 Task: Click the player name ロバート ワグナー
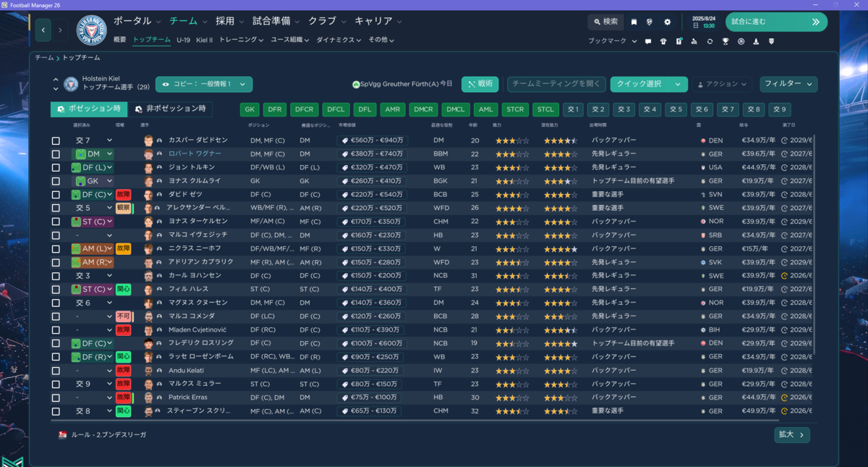[x=195, y=154]
